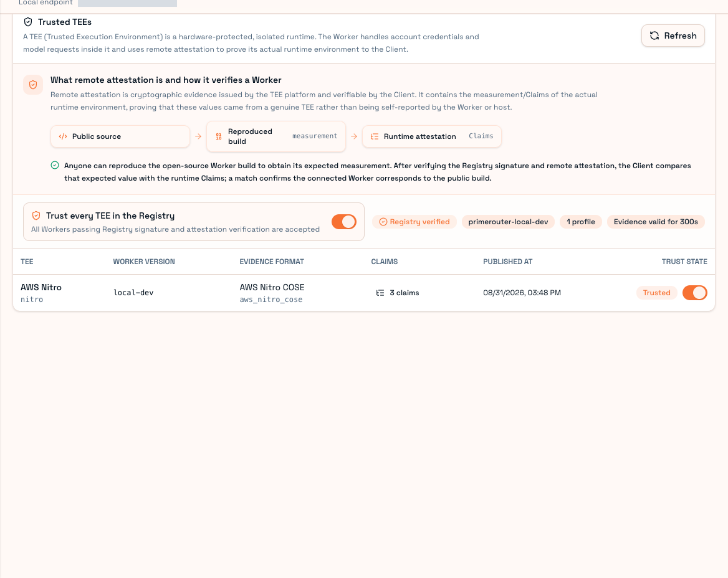This screenshot has height=578, width=728.
Task: Click the Trusted status badge
Action: coord(656,293)
